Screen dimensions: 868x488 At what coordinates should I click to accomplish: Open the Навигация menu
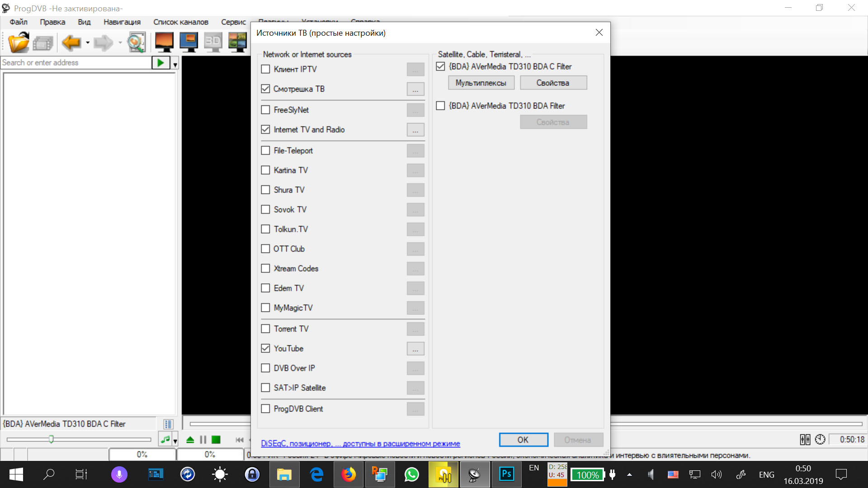(x=122, y=22)
